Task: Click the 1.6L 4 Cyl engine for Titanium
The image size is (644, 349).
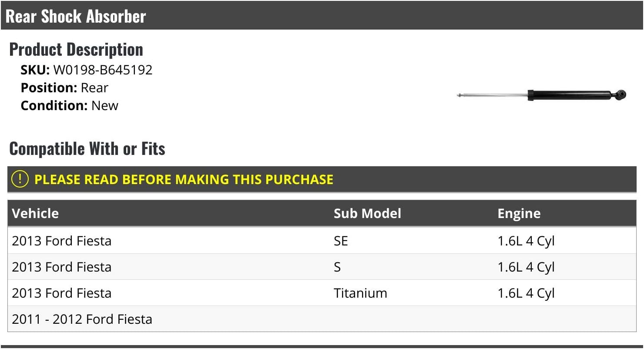Action: (x=526, y=293)
